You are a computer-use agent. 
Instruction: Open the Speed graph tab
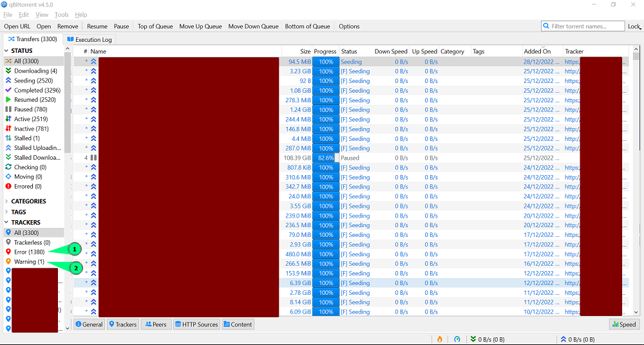624,324
